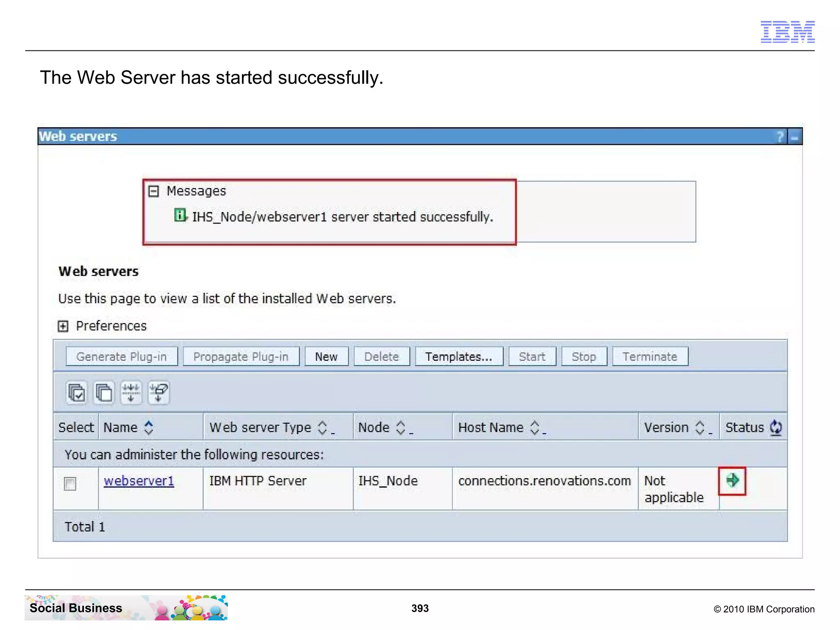Click the green started status arrow for webserver1

(x=732, y=480)
